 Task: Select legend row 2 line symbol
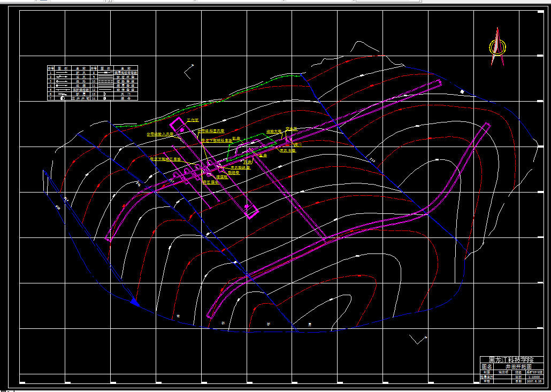click(62, 77)
